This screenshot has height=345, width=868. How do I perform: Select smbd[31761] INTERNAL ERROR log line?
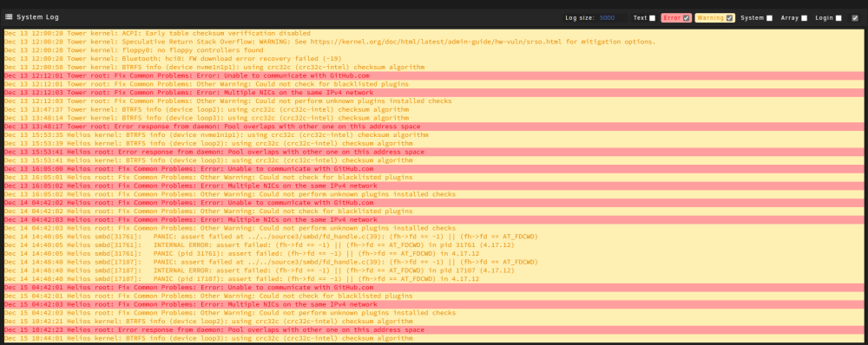[433, 245]
